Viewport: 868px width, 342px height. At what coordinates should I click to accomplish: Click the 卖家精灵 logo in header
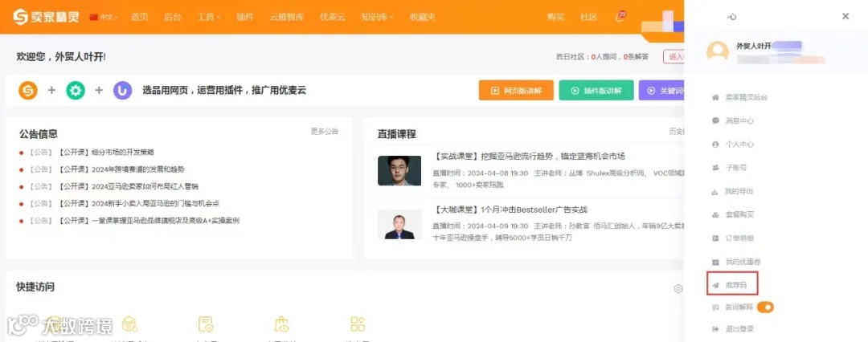coord(46,17)
